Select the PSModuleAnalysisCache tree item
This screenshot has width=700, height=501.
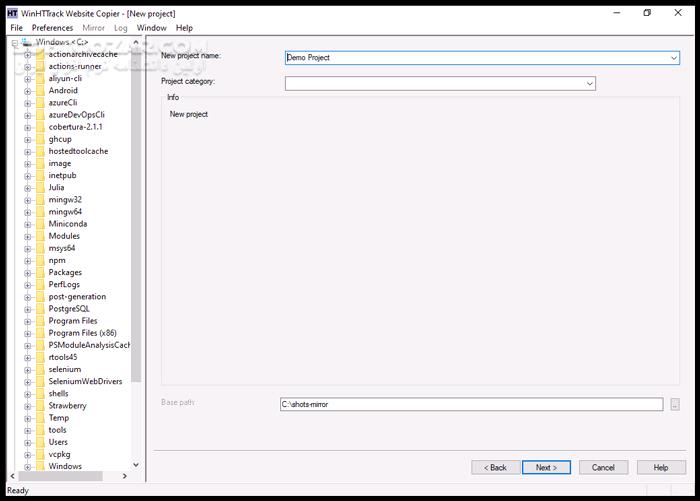(89, 346)
